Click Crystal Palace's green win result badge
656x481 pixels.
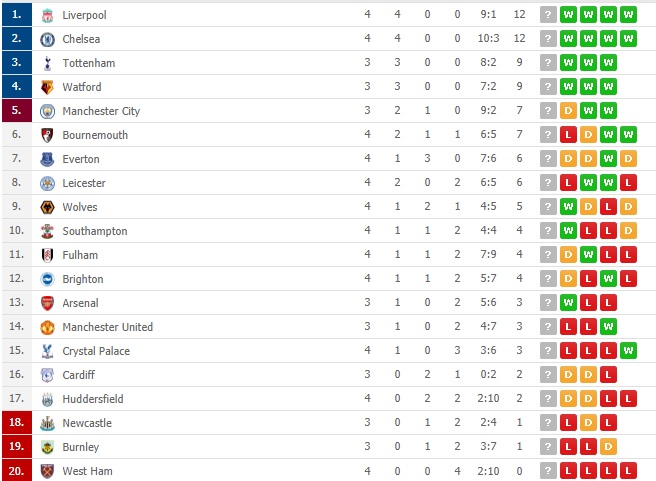[628, 351]
